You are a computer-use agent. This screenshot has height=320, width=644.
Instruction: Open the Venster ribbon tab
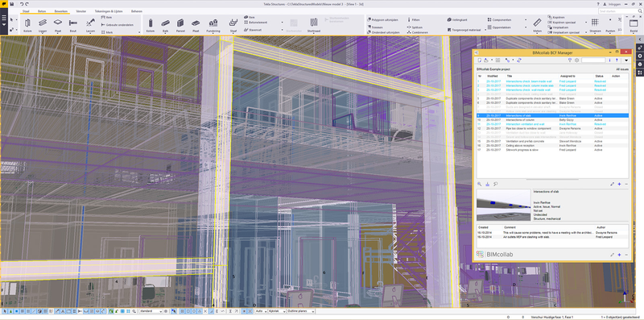pos(81,11)
